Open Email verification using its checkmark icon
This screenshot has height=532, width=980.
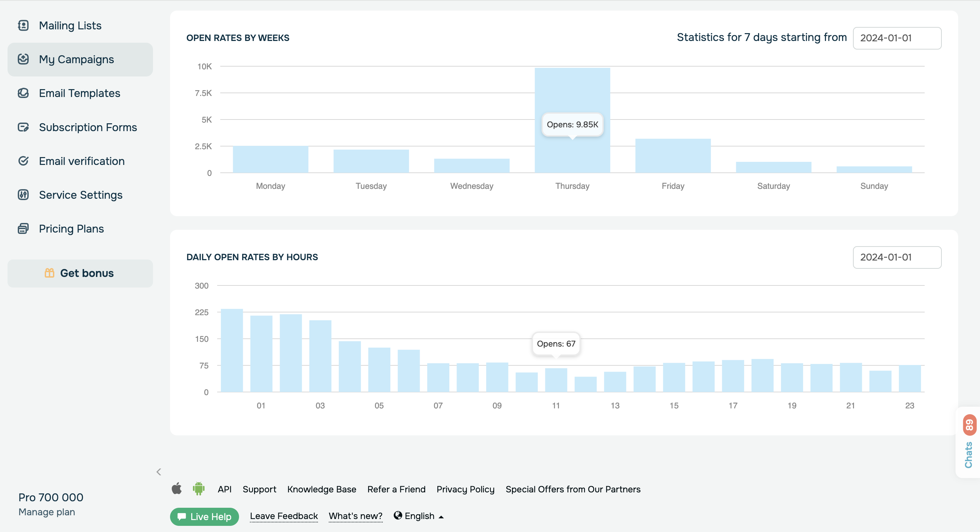[23, 161]
